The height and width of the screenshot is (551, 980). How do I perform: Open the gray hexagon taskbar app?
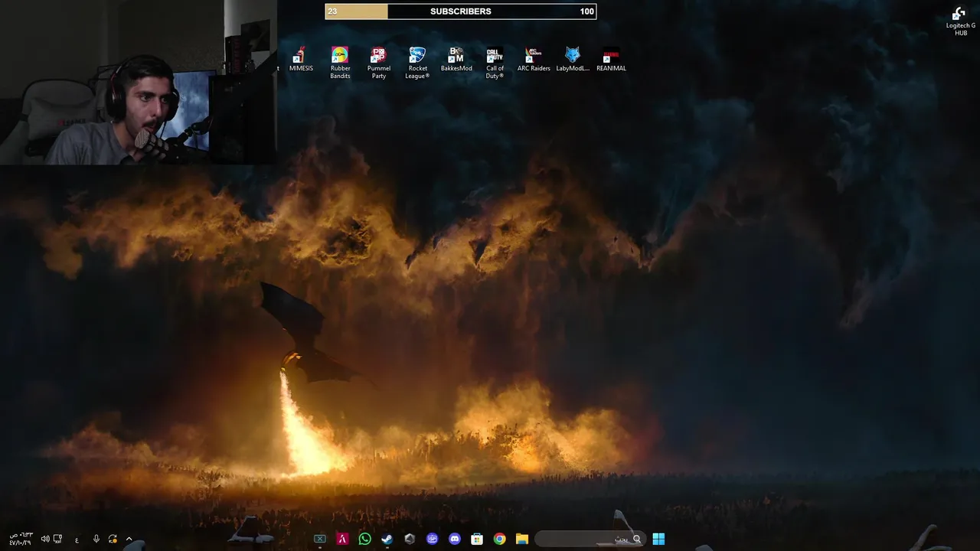point(410,539)
